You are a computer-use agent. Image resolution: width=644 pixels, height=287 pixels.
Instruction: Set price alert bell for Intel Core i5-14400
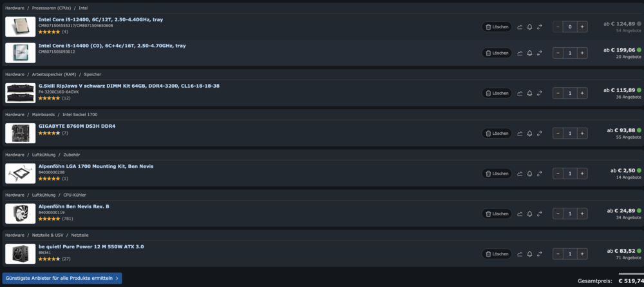[529, 53]
